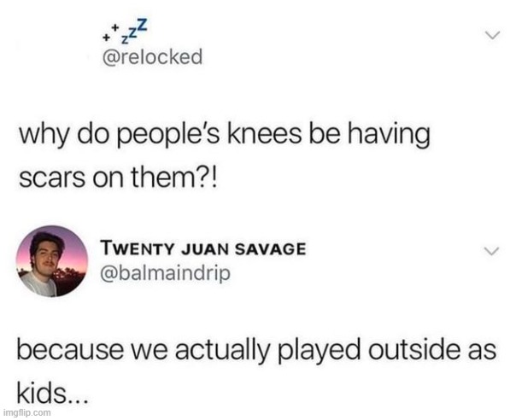Click the sparkle plus symbols beside zzZ

[110, 32]
